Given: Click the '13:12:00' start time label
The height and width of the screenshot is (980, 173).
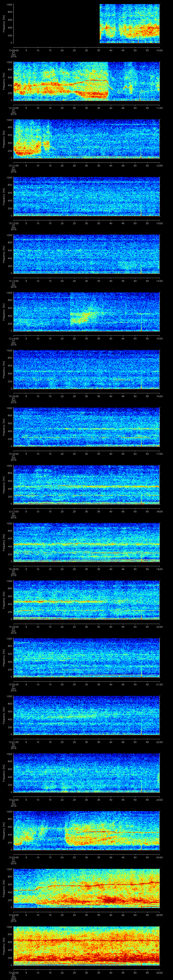Looking at the screenshot, I should (13, 223).
